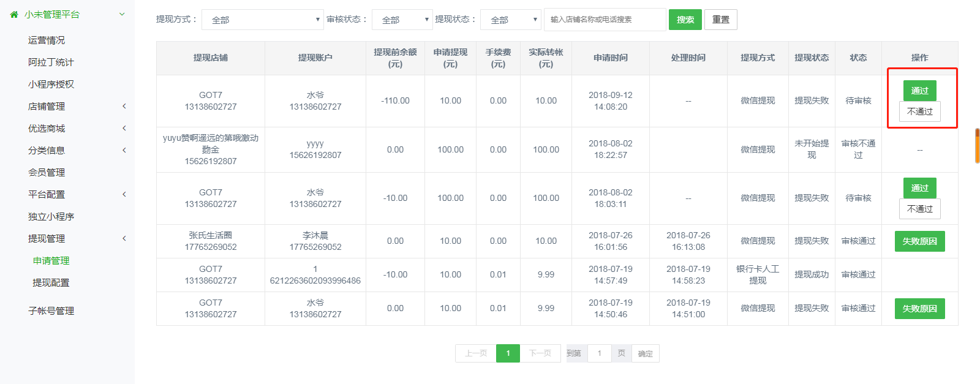
Task: Approve first withdrawal with 通过 button
Action: 919,91
